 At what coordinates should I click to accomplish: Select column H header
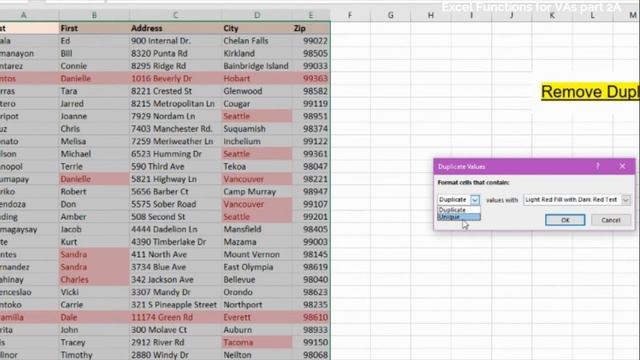click(x=431, y=15)
